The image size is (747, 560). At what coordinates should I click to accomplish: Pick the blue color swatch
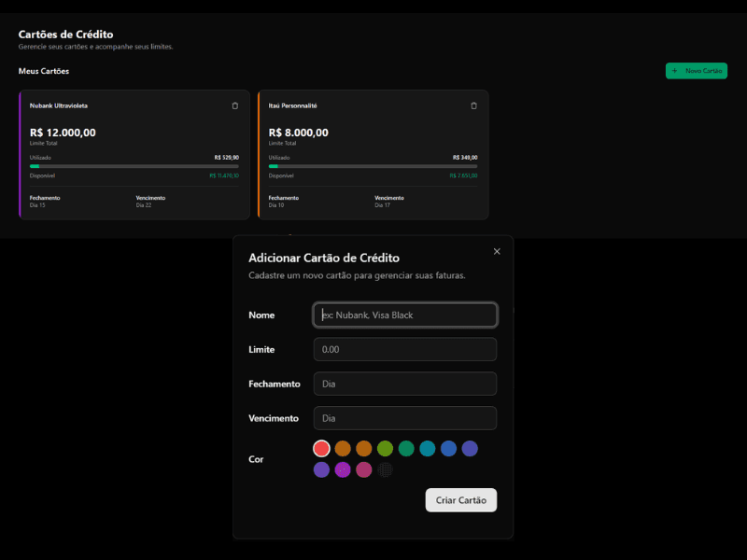point(448,449)
